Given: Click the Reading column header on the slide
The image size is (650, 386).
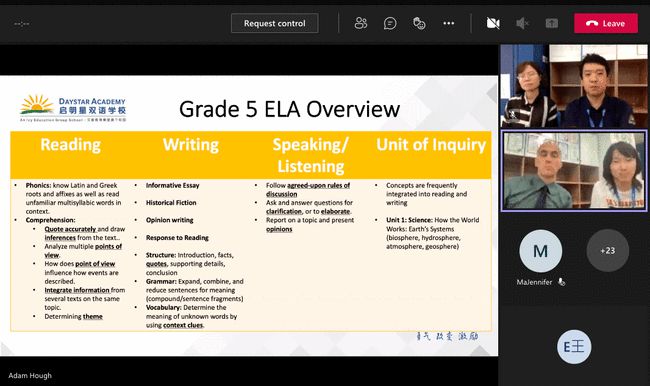Looking at the screenshot, I should click(70, 144).
